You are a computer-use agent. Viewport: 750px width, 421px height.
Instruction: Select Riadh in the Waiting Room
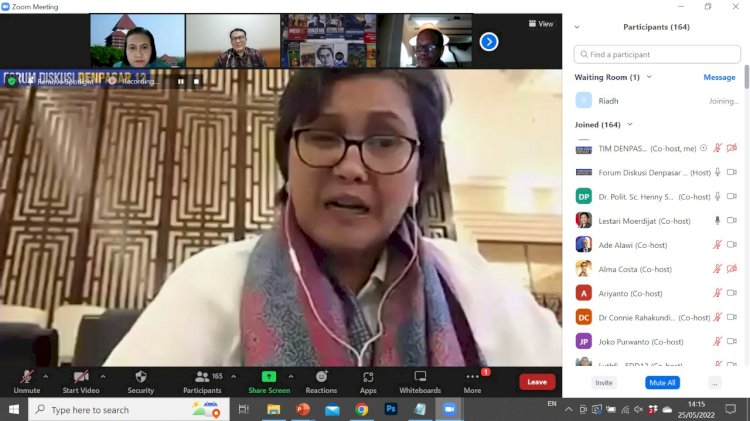click(657, 101)
